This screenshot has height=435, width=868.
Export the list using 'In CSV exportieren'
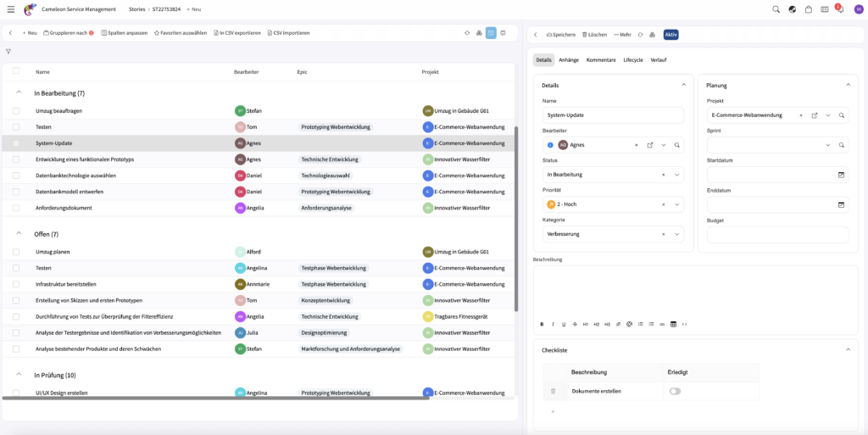pyautogui.click(x=237, y=33)
